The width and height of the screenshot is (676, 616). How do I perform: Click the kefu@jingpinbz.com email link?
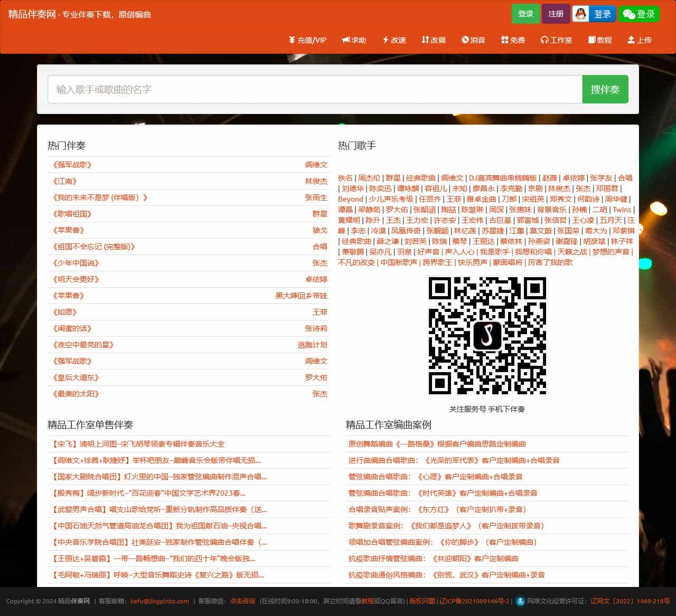point(159,601)
